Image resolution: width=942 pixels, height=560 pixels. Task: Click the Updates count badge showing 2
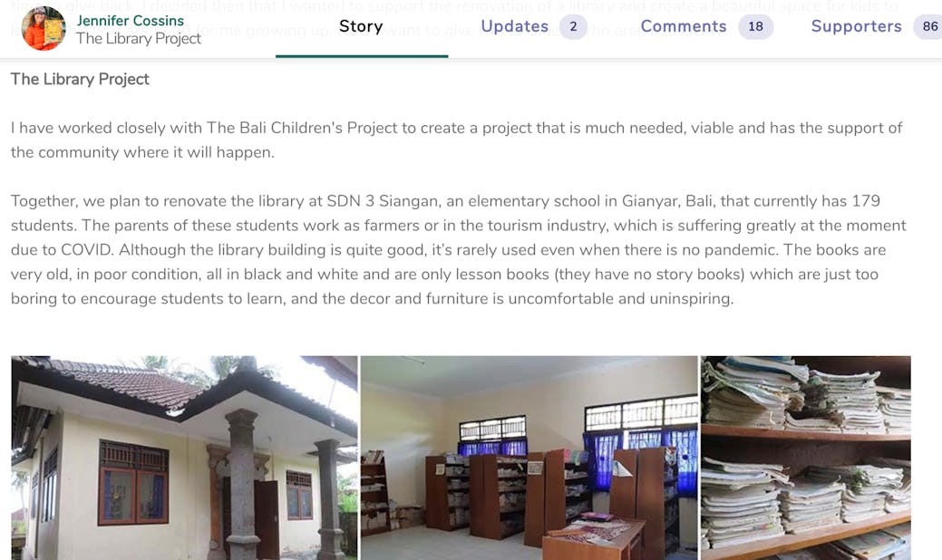coord(573,26)
